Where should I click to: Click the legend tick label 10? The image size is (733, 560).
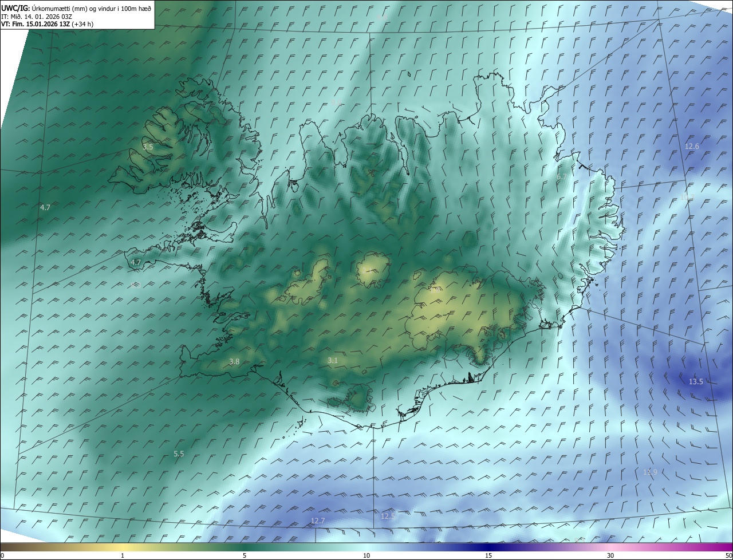click(x=366, y=556)
